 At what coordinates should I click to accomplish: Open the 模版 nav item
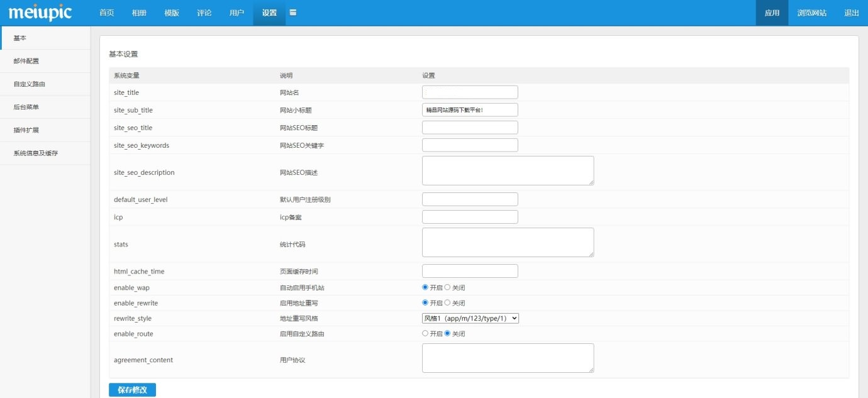click(172, 13)
